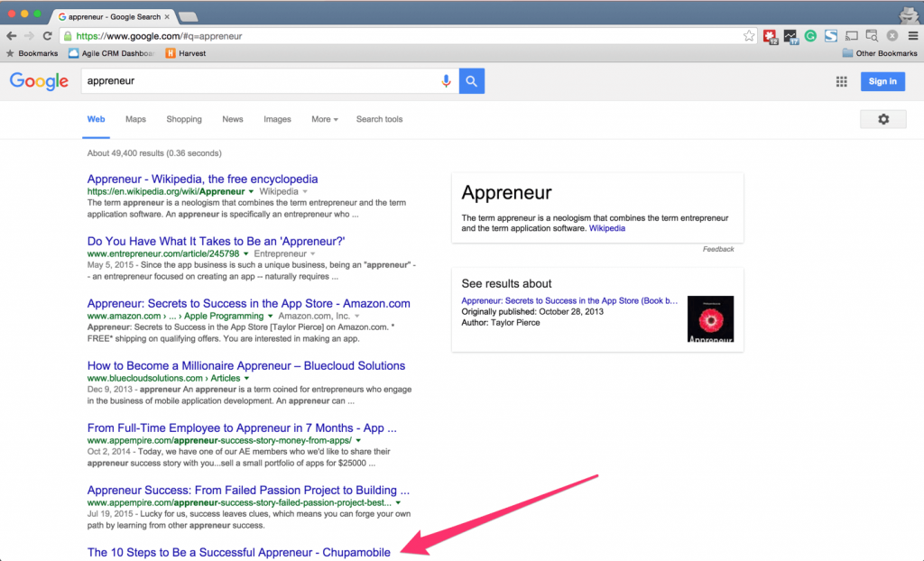
Task: Click the browser forward arrow
Action: 29,36
